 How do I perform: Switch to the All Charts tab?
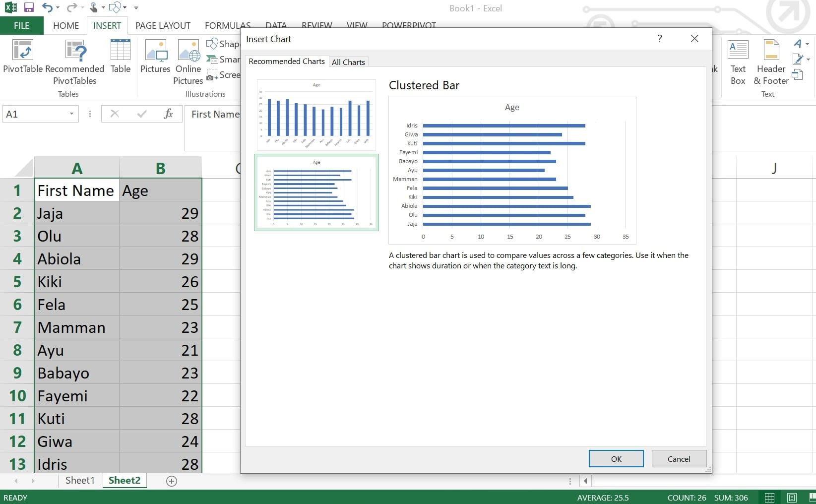coord(348,62)
